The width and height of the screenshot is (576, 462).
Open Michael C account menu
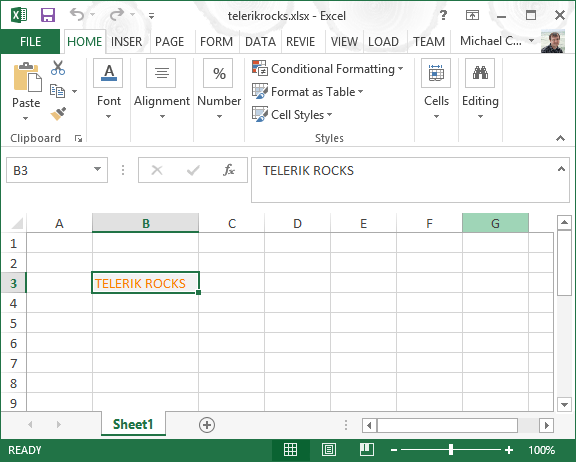(x=497, y=41)
